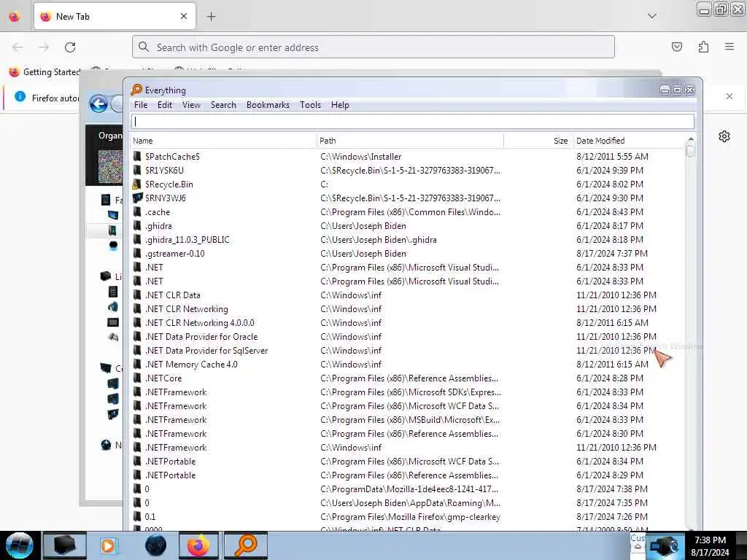The height and width of the screenshot is (560, 747).
Task: Click the Firefox address bar
Action: tap(373, 47)
